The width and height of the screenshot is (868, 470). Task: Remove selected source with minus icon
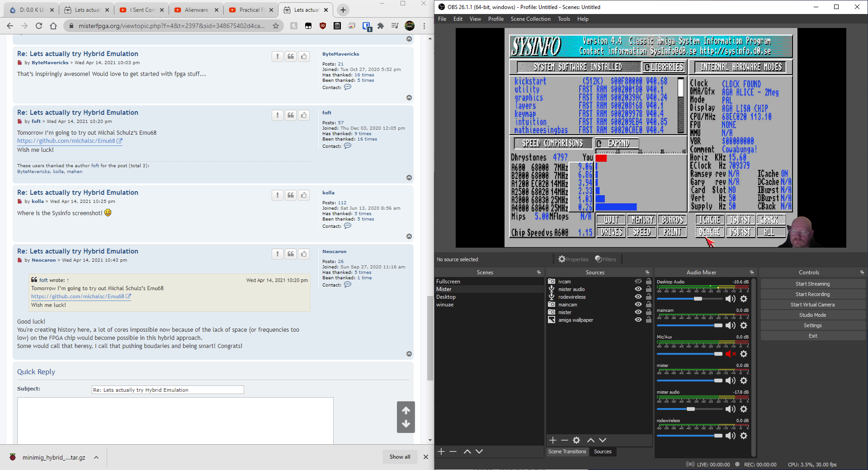pos(564,440)
